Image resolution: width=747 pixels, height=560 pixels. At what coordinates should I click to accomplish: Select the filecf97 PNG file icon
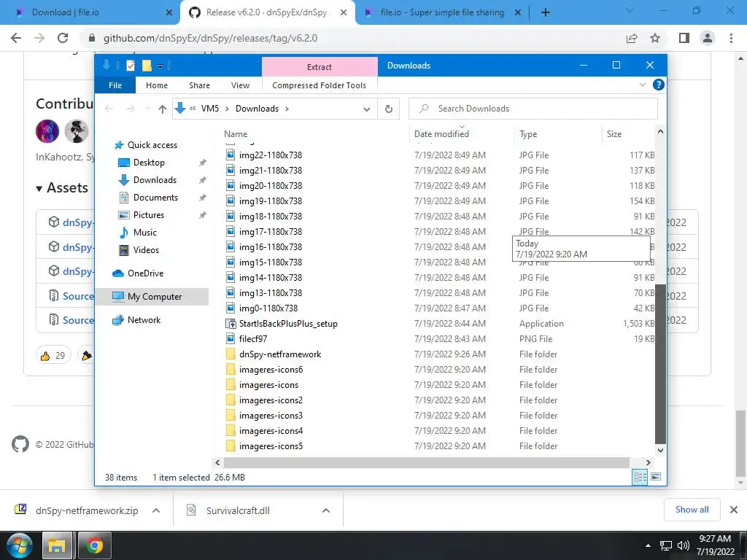pos(231,338)
